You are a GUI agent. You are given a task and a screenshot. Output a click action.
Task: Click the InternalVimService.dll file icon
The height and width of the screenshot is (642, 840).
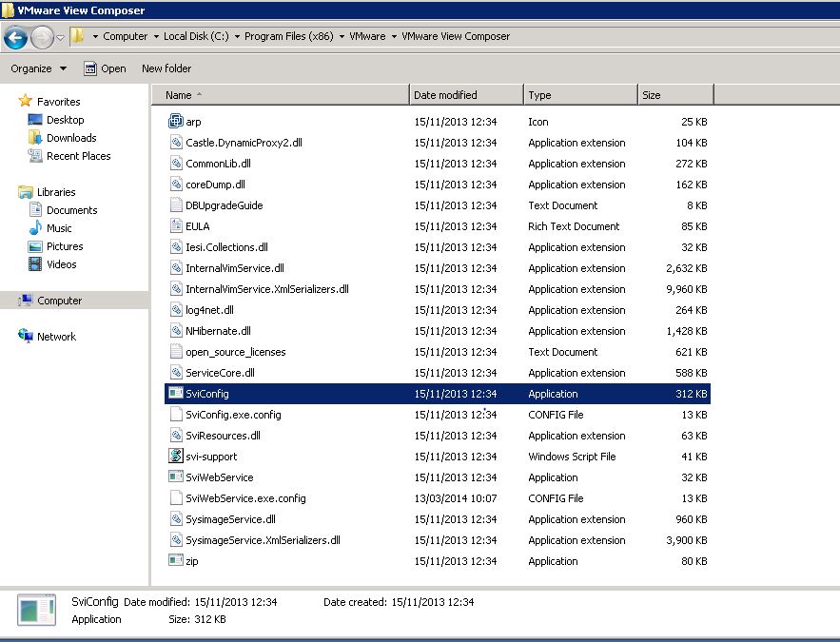pos(176,267)
